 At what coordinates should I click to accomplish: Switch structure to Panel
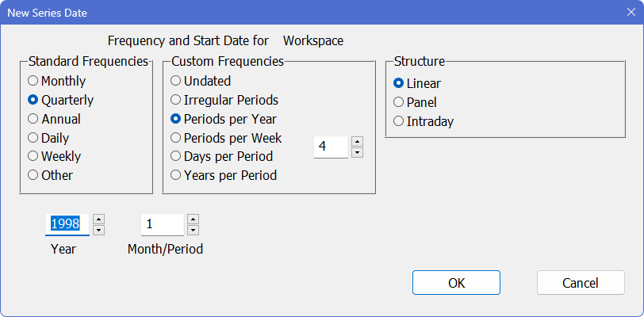[x=399, y=102]
